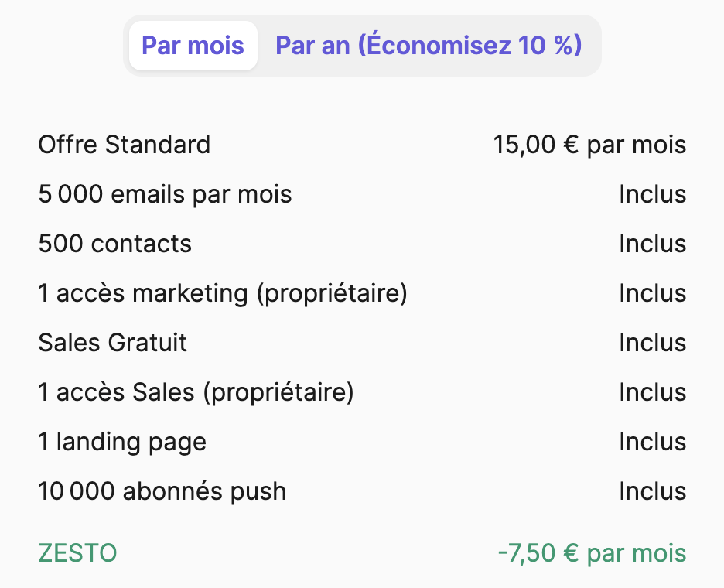Click the "500 contacts" line item
724x588 pixels.
click(114, 244)
